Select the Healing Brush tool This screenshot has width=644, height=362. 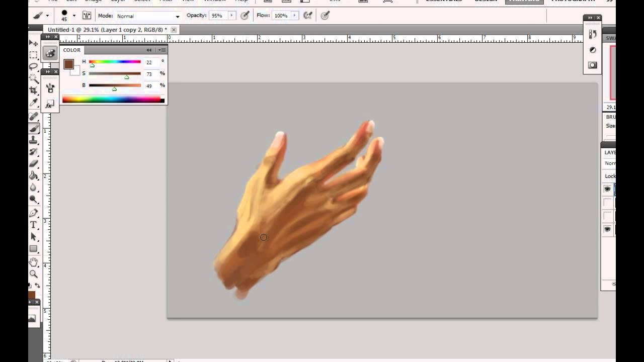tap(34, 117)
